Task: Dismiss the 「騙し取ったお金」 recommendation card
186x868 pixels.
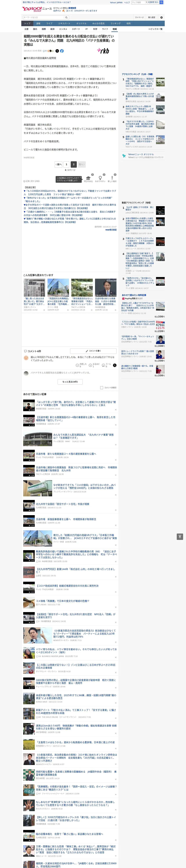Action: [44, 310]
